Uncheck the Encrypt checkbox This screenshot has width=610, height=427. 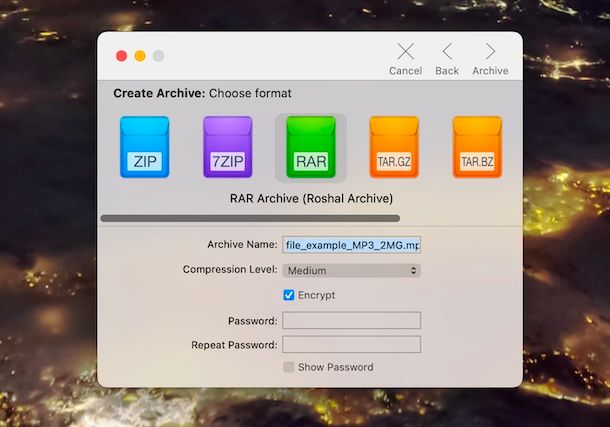289,295
